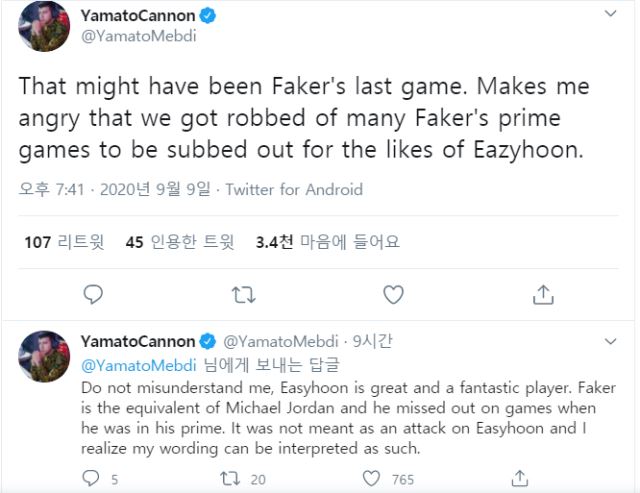Open the @YamatoMebdi handle under the top name

pyautogui.click(x=139, y=36)
